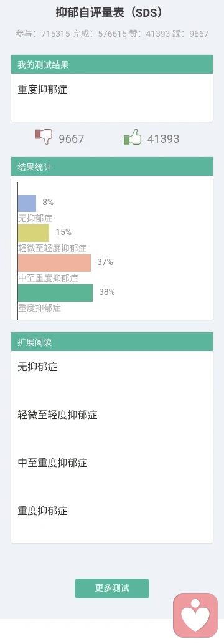This screenshot has width=224, height=644.
Task: Tap the thumbs-down dislike icon
Action: click(44, 137)
